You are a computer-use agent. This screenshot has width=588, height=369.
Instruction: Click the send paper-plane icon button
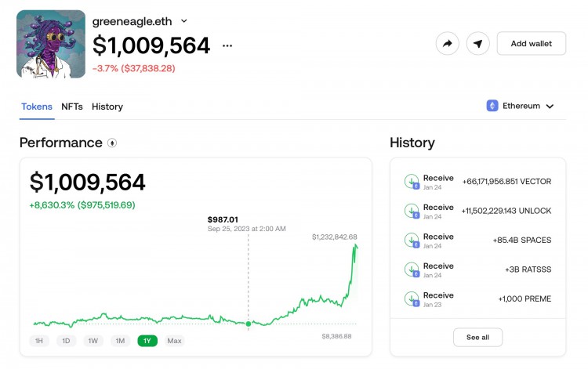tap(477, 44)
